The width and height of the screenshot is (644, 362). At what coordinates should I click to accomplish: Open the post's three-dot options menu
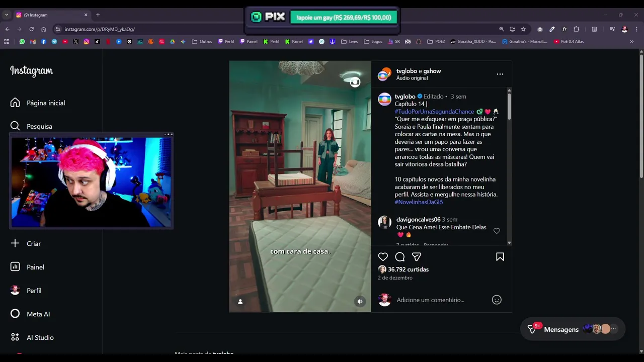coord(500,74)
